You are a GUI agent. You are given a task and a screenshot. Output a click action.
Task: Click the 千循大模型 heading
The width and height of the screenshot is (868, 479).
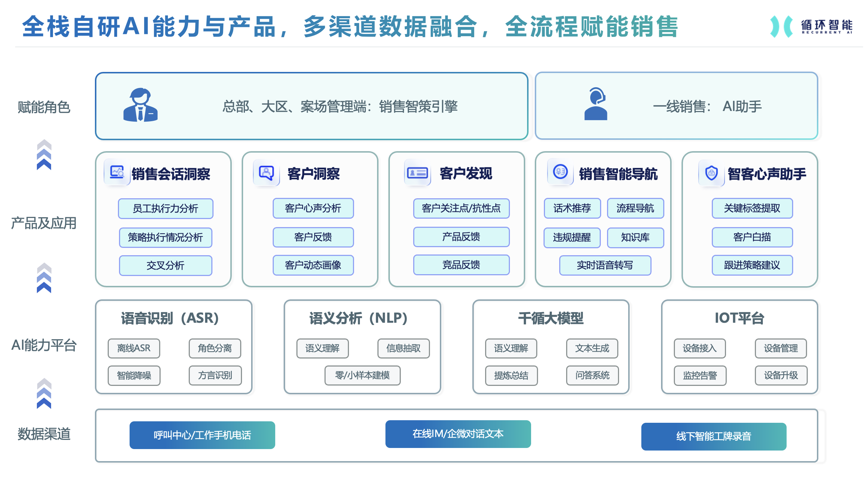[x=551, y=318]
